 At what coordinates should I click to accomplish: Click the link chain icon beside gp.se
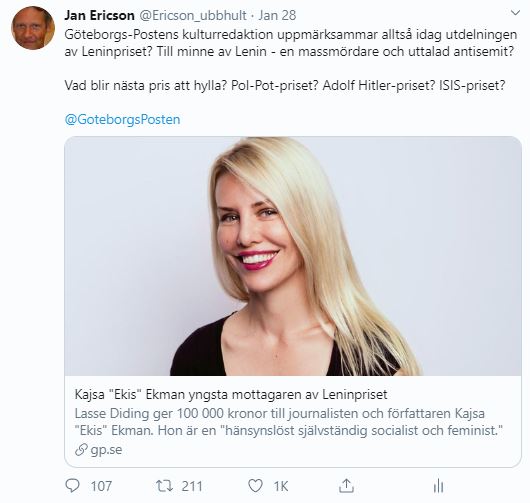pyautogui.click(x=81, y=450)
